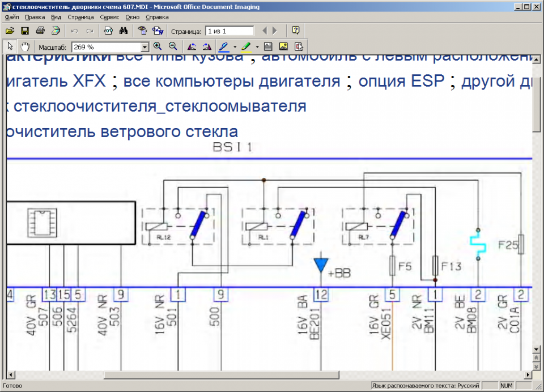Print the wiring schematic

pos(40,31)
